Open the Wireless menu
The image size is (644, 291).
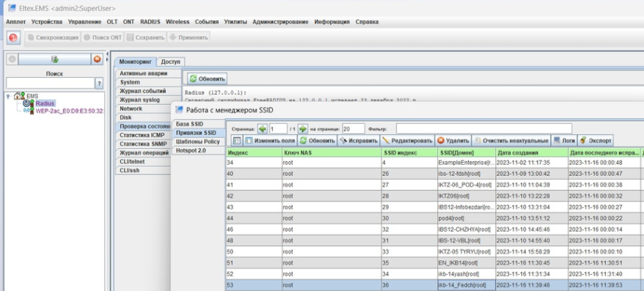178,22
